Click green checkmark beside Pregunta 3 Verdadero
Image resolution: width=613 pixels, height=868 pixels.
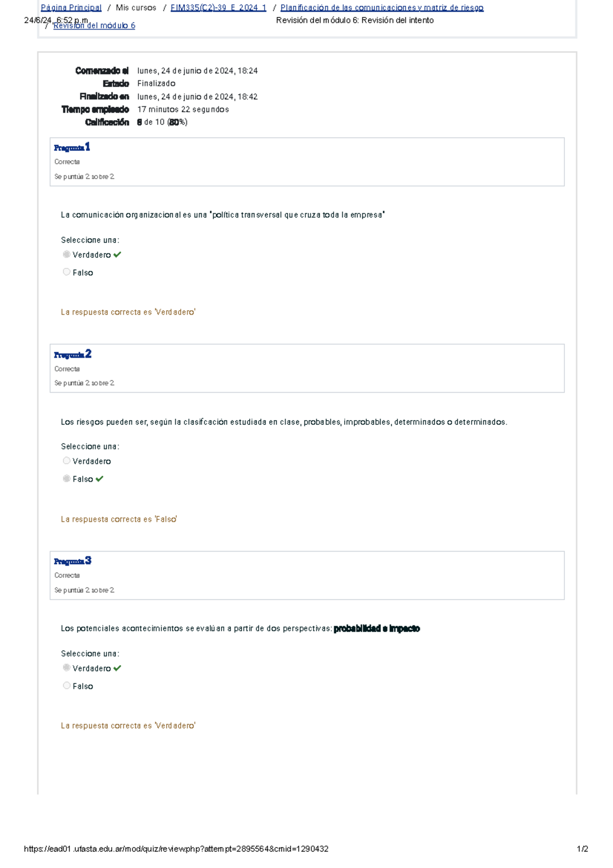(117, 668)
